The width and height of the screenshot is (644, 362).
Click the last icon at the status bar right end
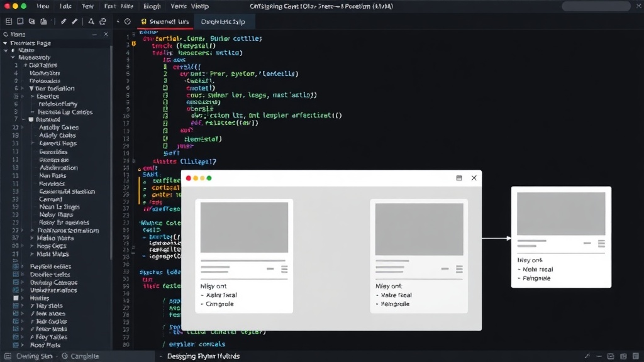click(x=636, y=356)
